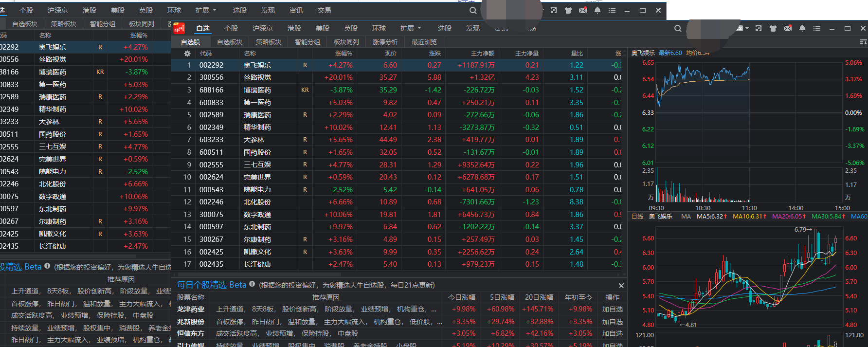Select 奥飞娱乐 row in the front window table
Screen dimensions: 868x347
point(397,65)
